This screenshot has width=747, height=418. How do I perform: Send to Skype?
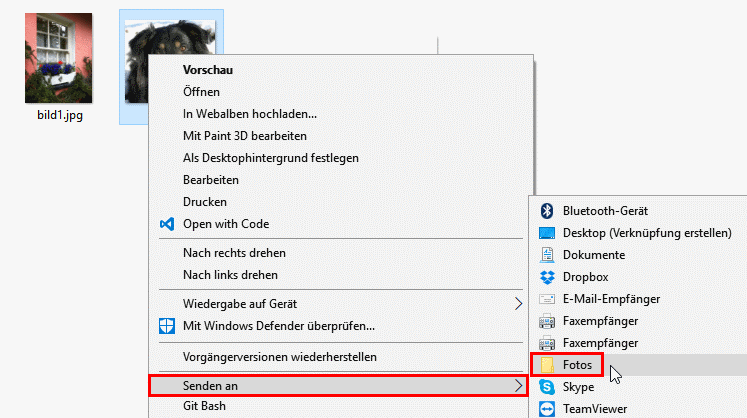pos(578,387)
